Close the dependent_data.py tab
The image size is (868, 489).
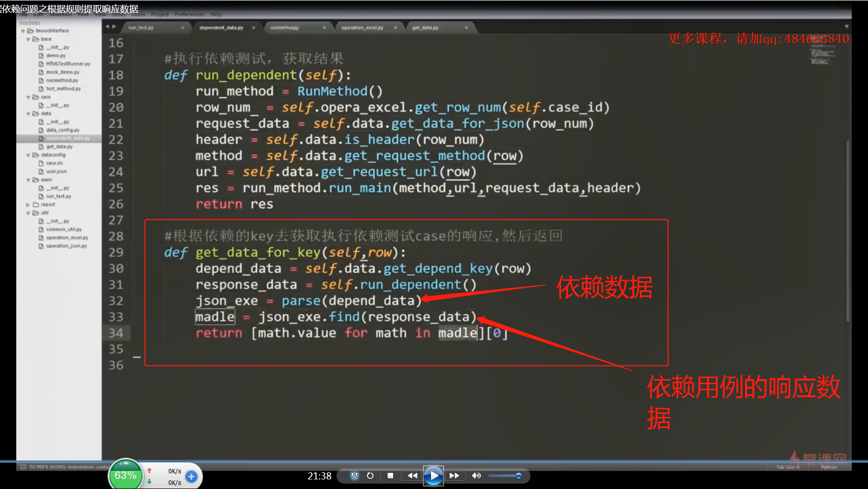click(x=254, y=28)
